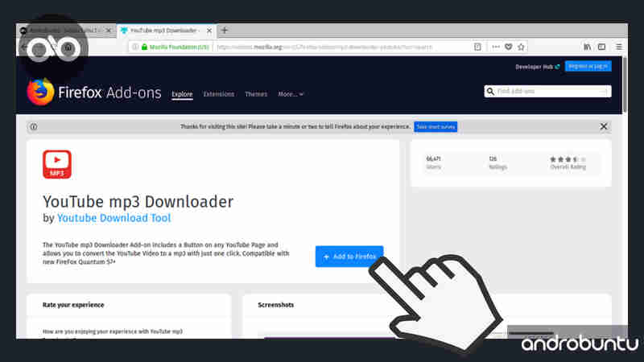Click the search magnifier icon
The height and width of the screenshot is (362, 644).
coord(490,91)
